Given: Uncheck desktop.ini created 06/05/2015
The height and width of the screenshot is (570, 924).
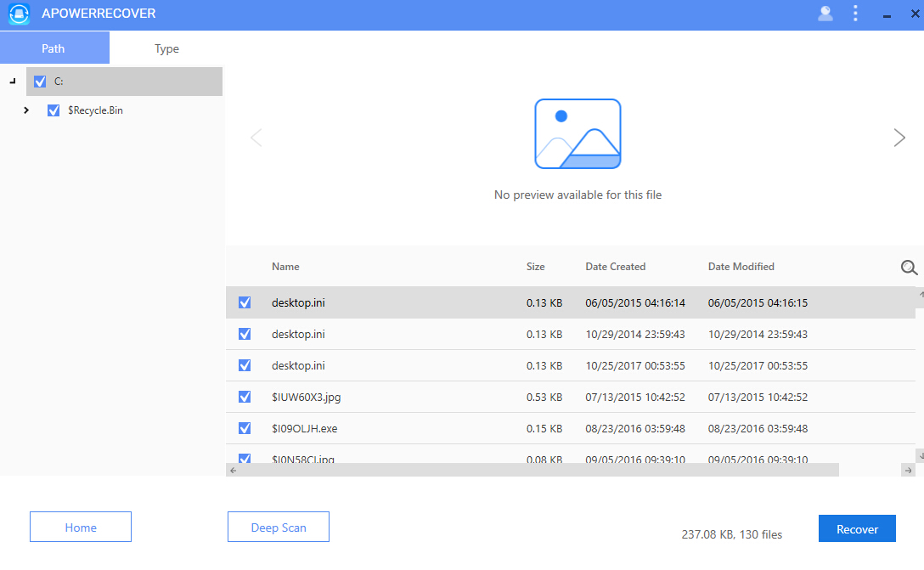Looking at the screenshot, I should click(x=245, y=302).
